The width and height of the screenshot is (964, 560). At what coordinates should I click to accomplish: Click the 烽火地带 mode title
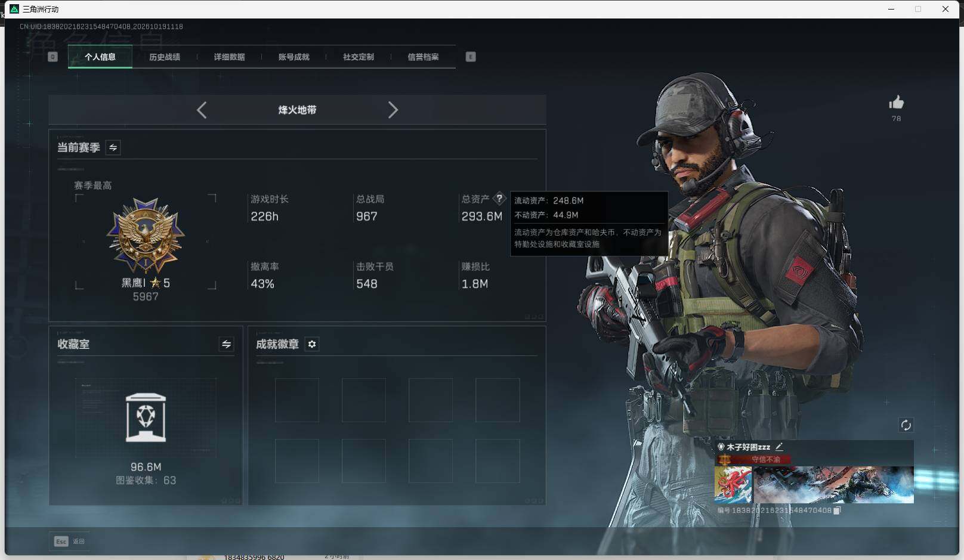coord(297,110)
